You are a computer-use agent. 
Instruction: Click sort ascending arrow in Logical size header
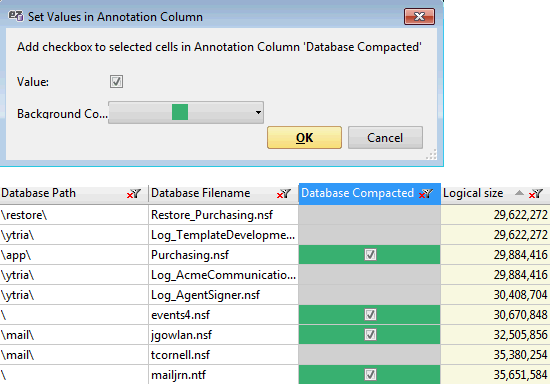point(519,193)
